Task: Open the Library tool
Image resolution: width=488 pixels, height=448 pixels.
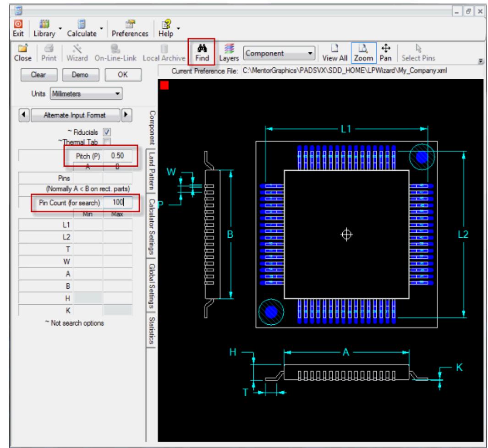Action: pyautogui.click(x=43, y=26)
